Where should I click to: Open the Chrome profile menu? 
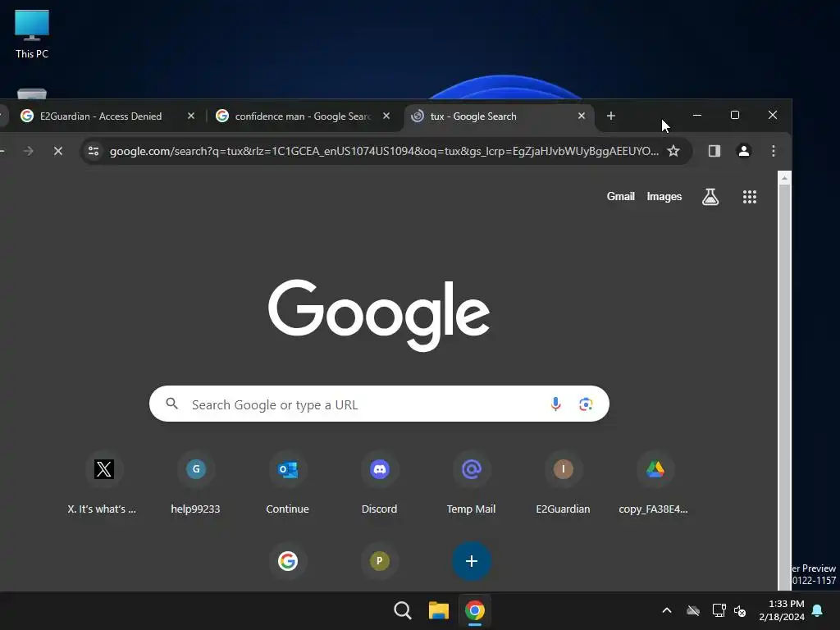pyautogui.click(x=743, y=151)
